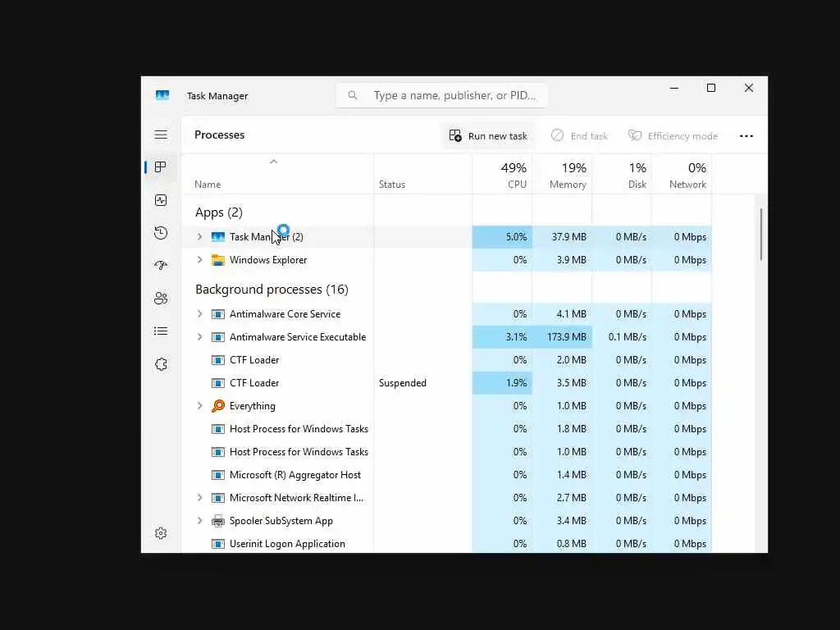Select the suspended CTF Loader row
The height and width of the screenshot is (630, 840).
447,383
